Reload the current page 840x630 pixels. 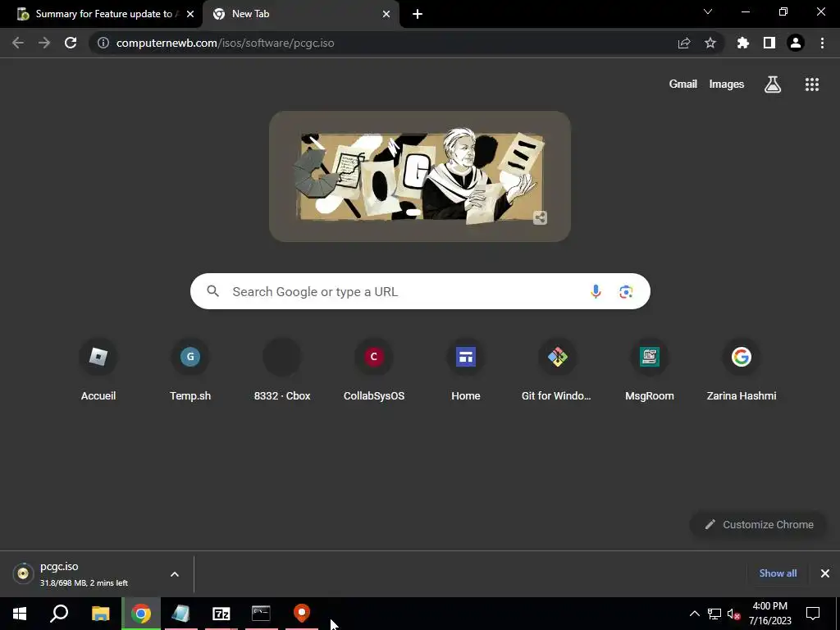click(71, 43)
